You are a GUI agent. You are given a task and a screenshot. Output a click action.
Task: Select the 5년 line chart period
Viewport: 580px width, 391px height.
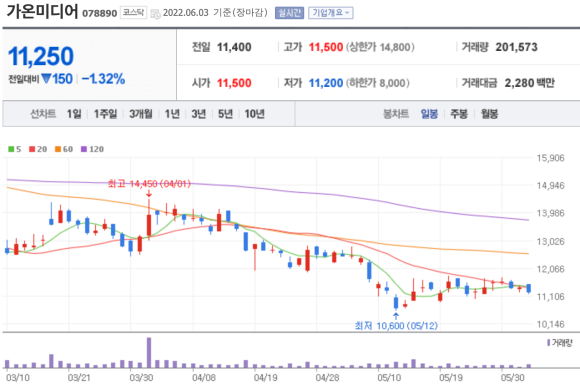tap(225, 114)
